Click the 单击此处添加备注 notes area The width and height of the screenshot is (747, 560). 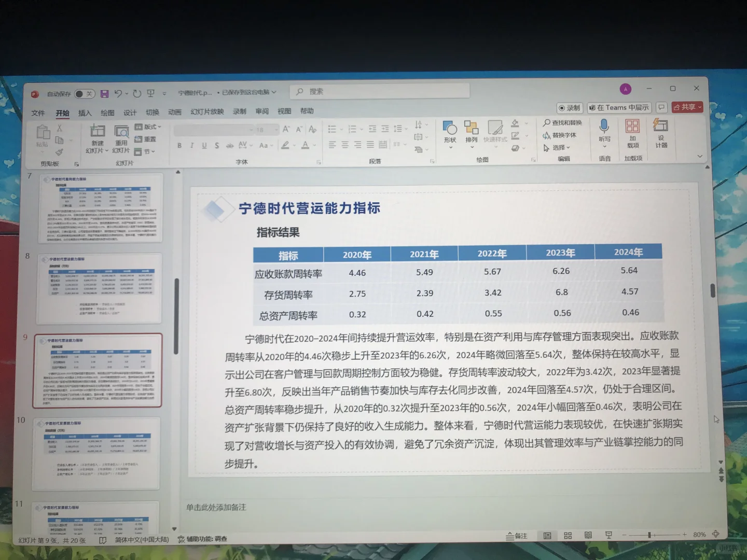216,507
